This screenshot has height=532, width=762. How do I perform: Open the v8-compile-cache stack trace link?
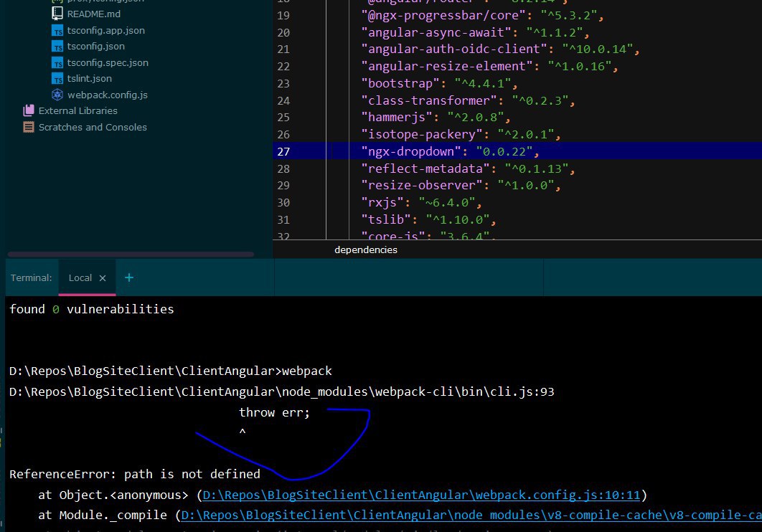pos(471,516)
